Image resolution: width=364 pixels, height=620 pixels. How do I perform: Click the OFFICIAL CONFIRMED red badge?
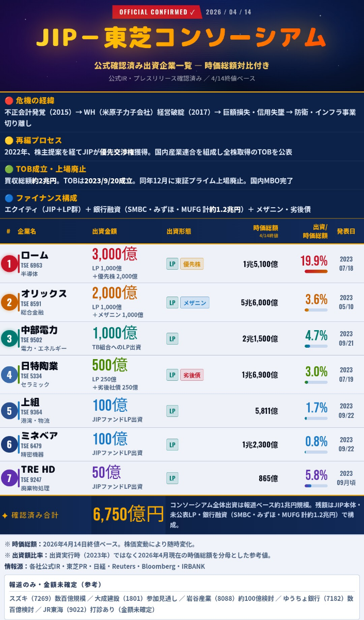(x=157, y=12)
